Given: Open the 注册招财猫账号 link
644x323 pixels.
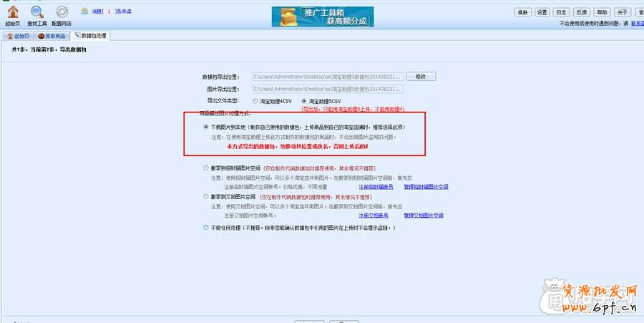Looking at the screenshot, I should pos(376,187).
